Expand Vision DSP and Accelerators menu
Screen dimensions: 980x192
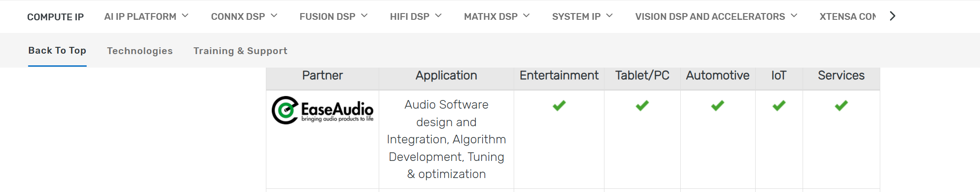[716, 17]
